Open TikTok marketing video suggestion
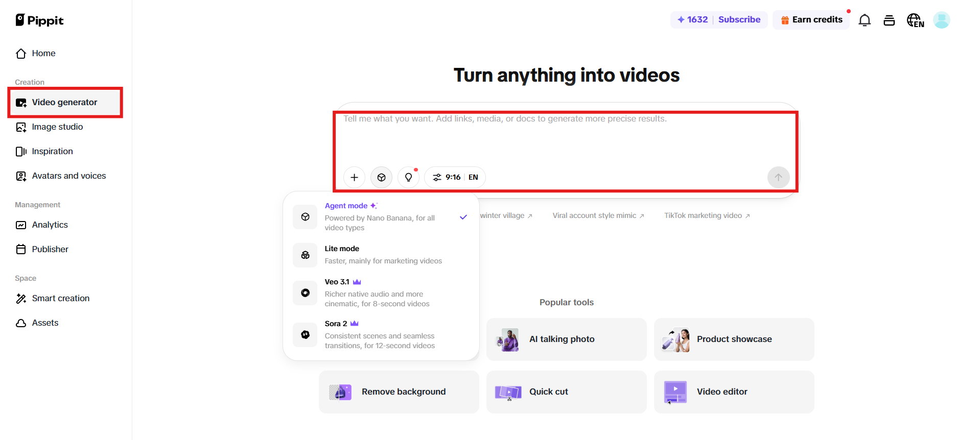This screenshot has width=980, height=440. pyautogui.click(x=707, y=215)
